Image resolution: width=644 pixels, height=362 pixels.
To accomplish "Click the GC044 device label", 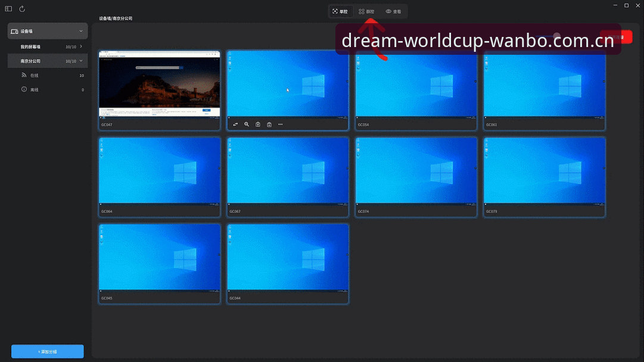I will click(235, 298).
